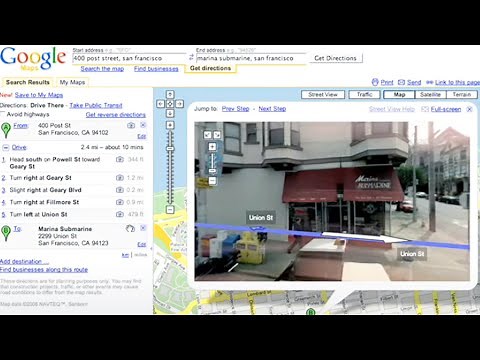Open Street View camera for Fillmore St step
This screenshot has height=360, width=480.
(120, 202)
